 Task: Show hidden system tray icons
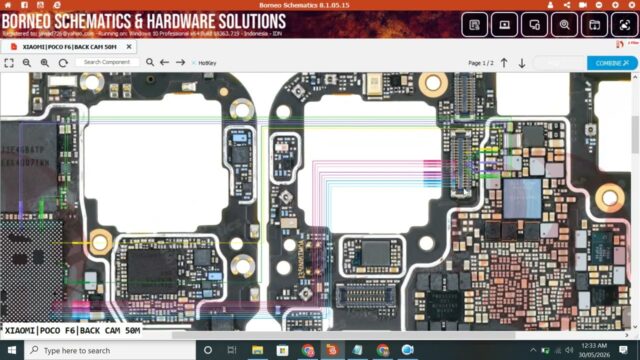click(533, 350)
